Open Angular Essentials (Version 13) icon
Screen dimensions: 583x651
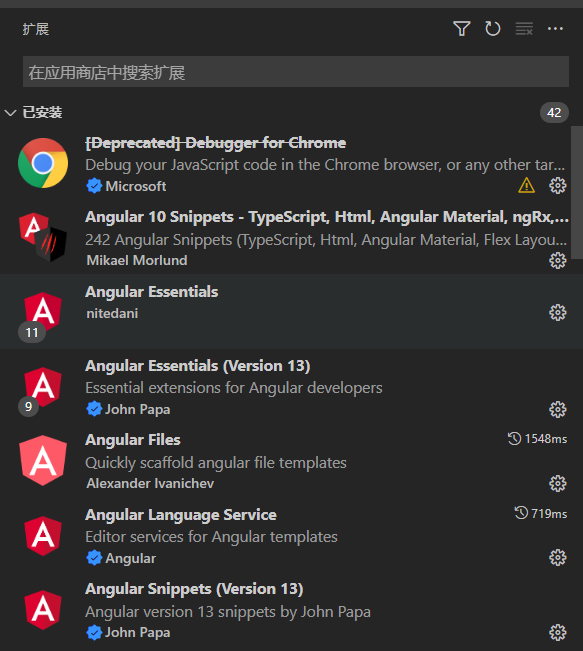click(43, 386)
